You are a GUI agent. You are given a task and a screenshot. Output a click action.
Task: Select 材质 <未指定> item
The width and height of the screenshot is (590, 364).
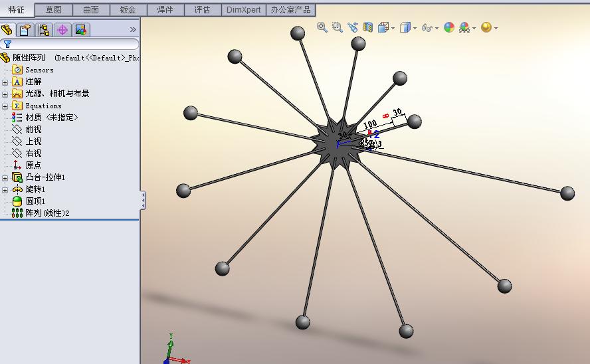pyautogui.click(x=52, y=118)
